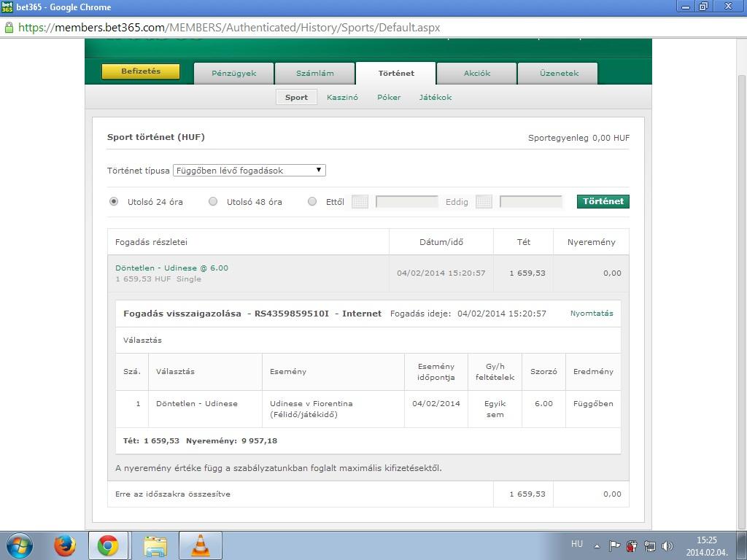Open VLC media player taskbar icon
The width and height of the screenshot is (747, 560).
(x=201, y=545)
